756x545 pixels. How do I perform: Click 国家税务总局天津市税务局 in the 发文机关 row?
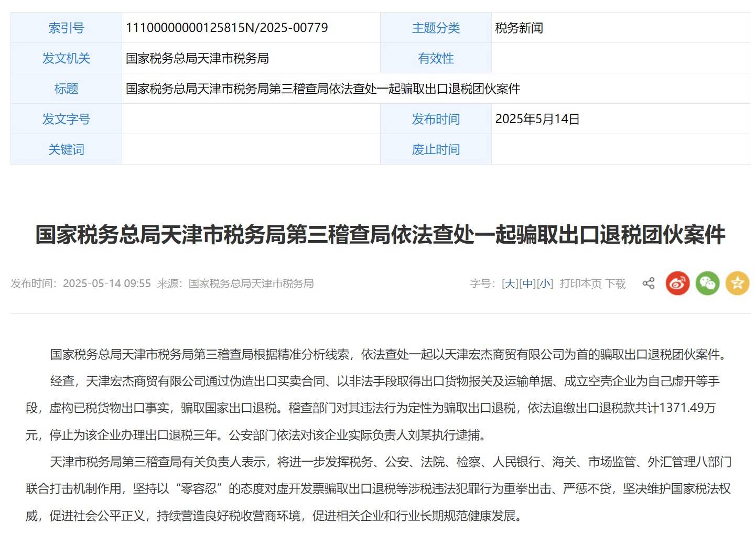tap(197, 58)
